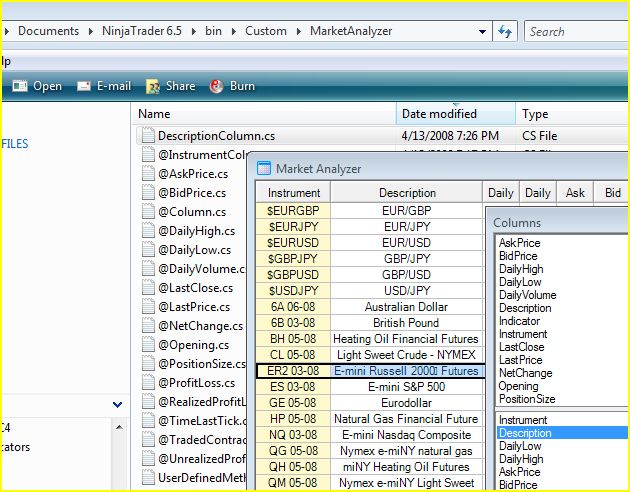Click the Ask column header in Market Analyzer

pyautogui.click(x=575, y=193)
